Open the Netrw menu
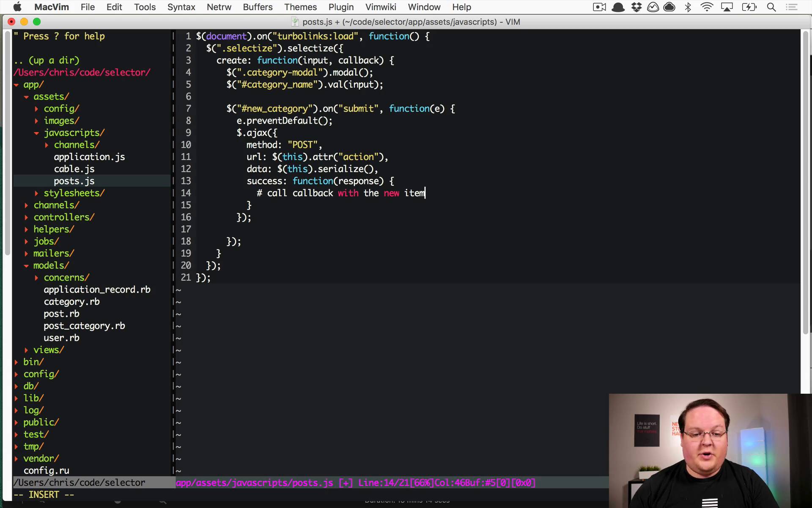Screen dimensions: 812x508 (219, 7)
